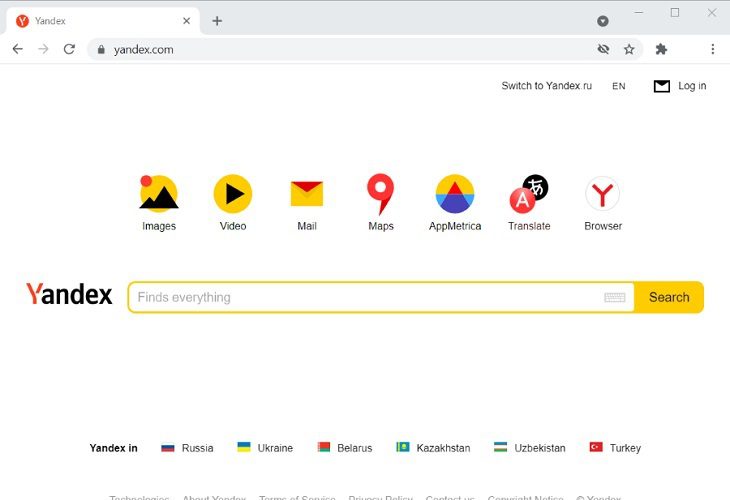Image resolution: width=730 pixels, height=500 pixels.
Task: Click the Yandex logo beside the search bar
Action: click(x=69, y=294)
